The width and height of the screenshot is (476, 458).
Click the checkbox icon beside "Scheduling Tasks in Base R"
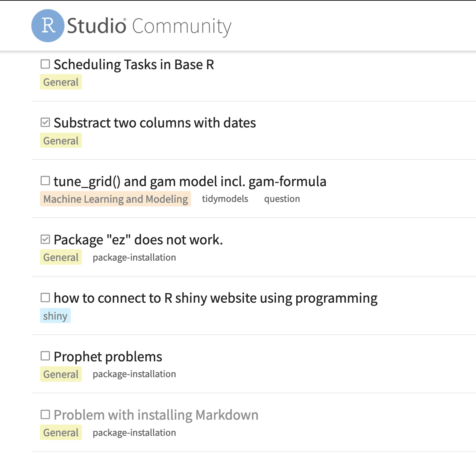pyautogui.click(x=45, y=64)
